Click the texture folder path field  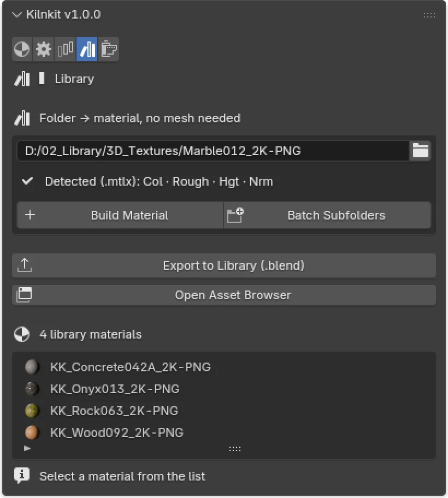pyautogui.click(x=213, y=151)
